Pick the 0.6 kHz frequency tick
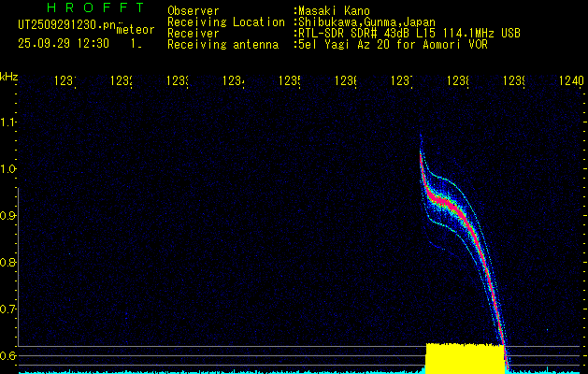588x374 pixels. [9, 355]
